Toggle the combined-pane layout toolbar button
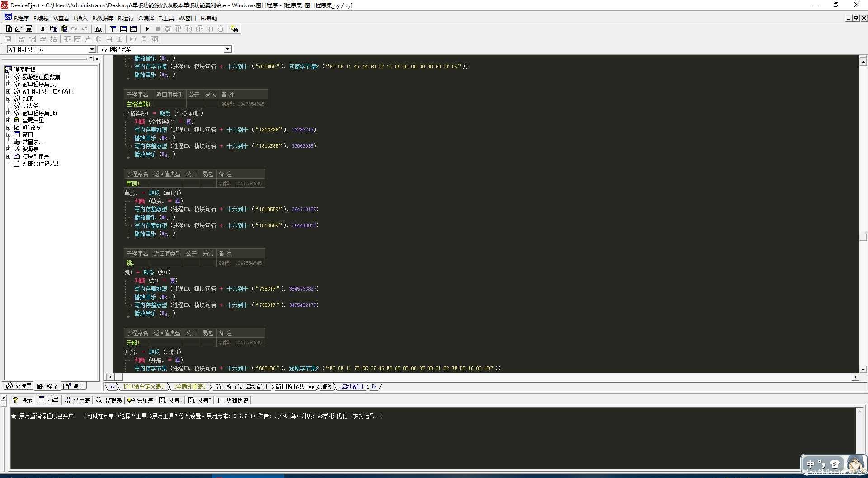 [x=133, y=28]
